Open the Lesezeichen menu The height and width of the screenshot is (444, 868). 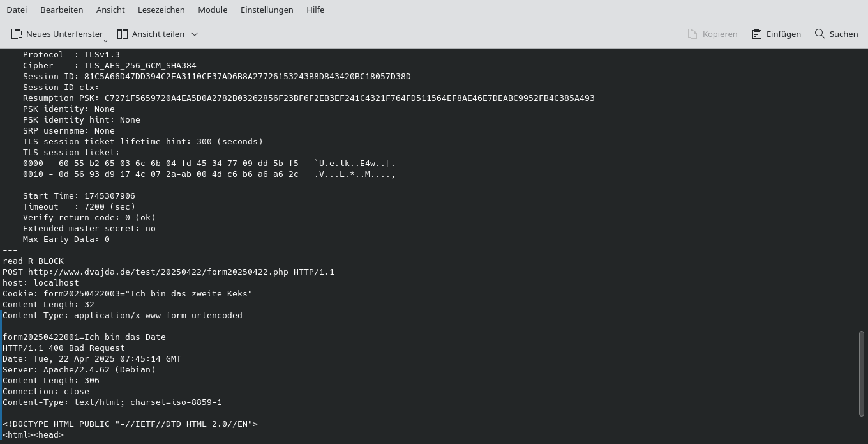click(x=160, y=10)
